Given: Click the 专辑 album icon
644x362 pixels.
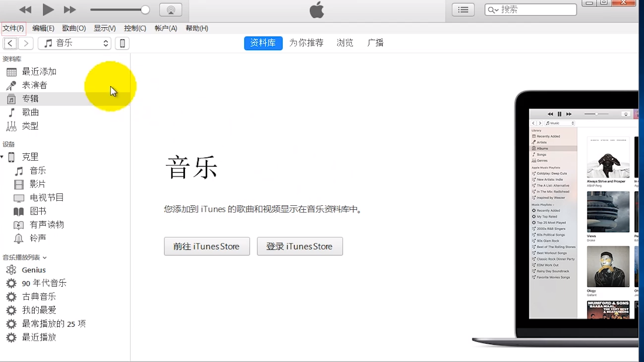Looking at the screenshot, I should (x=11, y=99).
